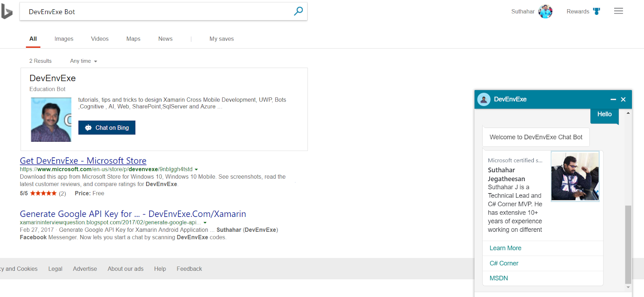Image resolution: width=644 pixels, height=297 pixels.
Task: Click the 2 Results count text
Action: click(x=40, y=61)
